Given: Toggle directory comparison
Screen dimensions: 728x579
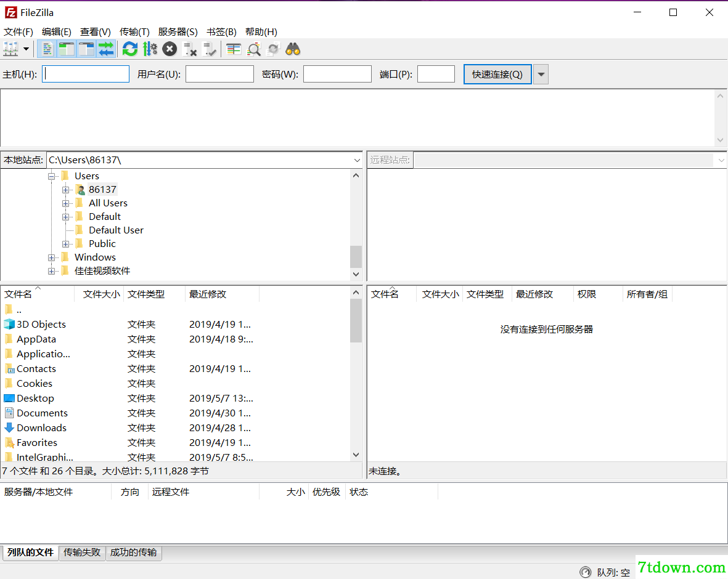Looking at the screenshot, I should point(253,49).
